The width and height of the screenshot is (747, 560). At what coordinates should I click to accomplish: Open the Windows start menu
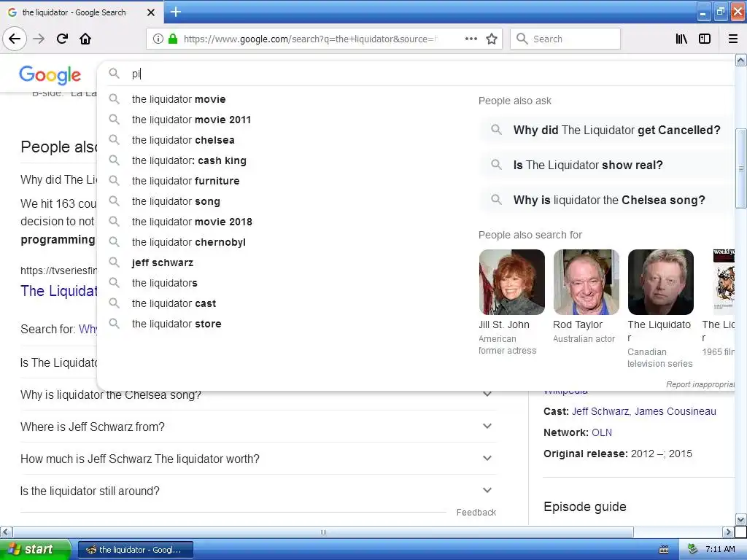tap(35, 549)
